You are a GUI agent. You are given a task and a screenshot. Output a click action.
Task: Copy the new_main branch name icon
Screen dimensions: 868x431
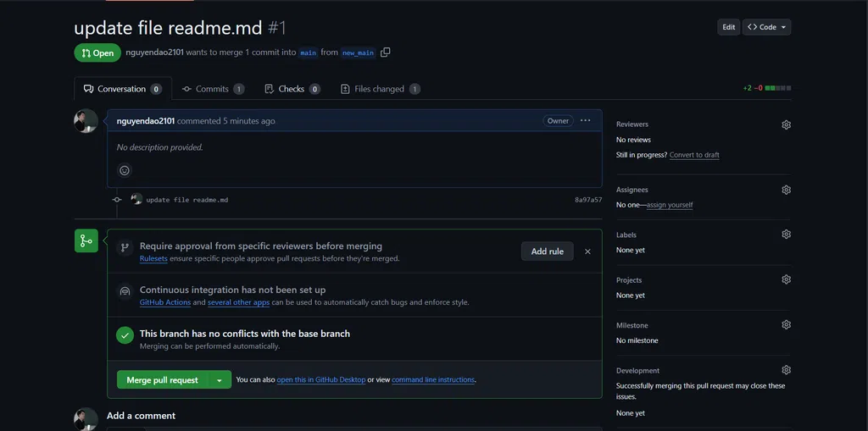click(x=386, y=52)
